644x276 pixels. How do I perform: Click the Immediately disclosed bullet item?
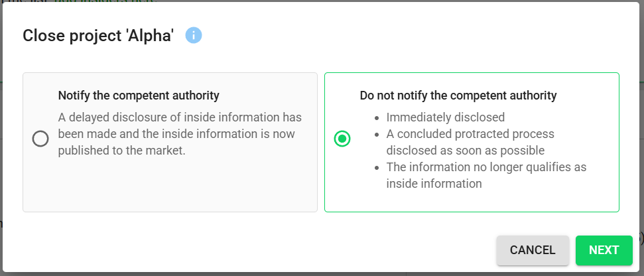446,117
